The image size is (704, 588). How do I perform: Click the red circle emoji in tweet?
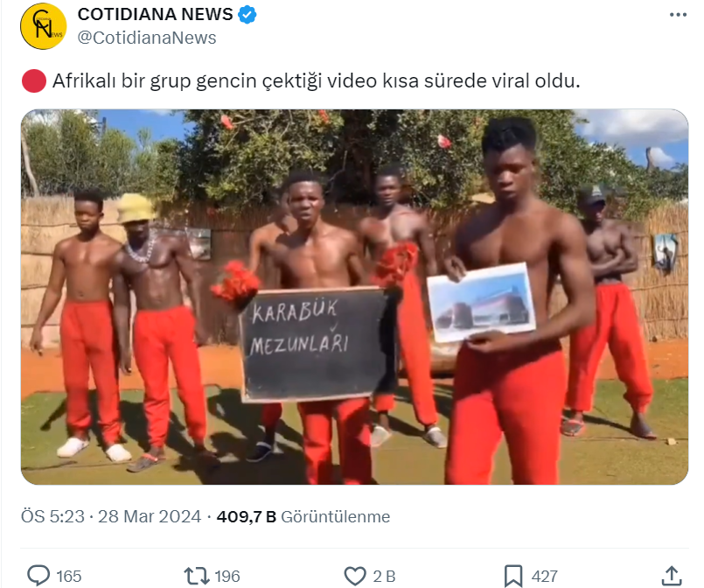click(x=34, y=81)
